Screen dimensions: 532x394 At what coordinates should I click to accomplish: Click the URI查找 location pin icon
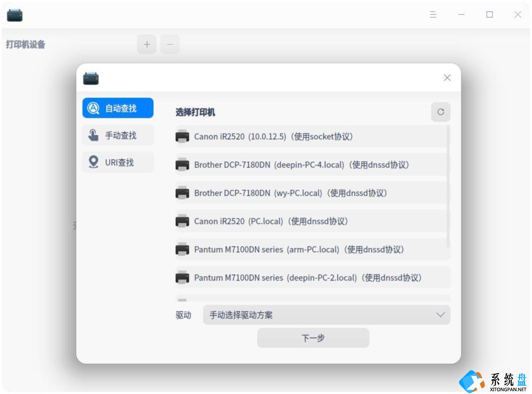click(93, 162)
